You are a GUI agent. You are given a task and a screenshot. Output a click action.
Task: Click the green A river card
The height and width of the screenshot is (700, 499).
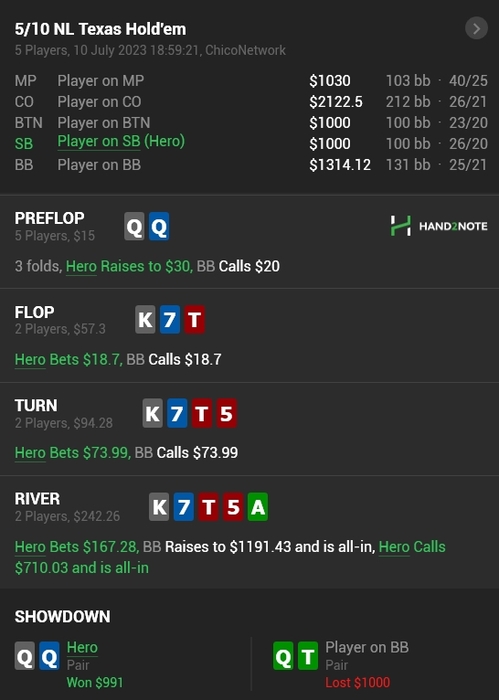(258, 507)
